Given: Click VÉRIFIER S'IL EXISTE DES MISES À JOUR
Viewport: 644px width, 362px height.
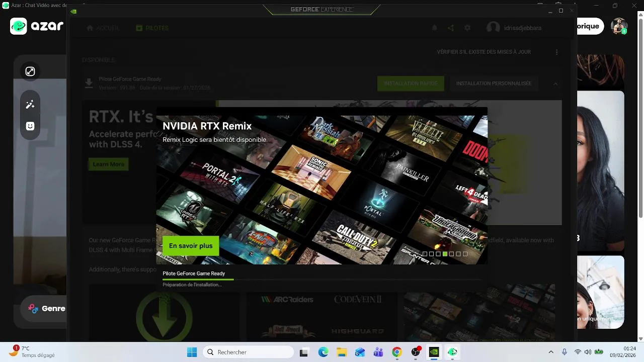Looking at the screenshot, I should tap(484, 52).
